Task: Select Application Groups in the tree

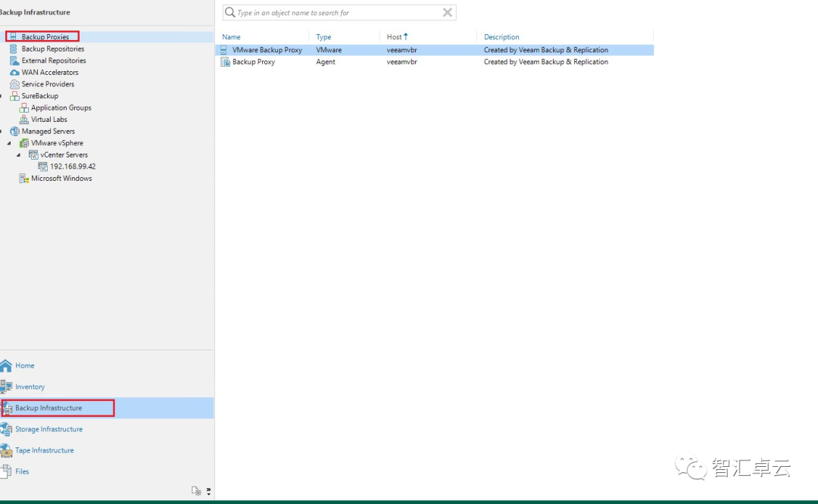Action: click(61, 108)
